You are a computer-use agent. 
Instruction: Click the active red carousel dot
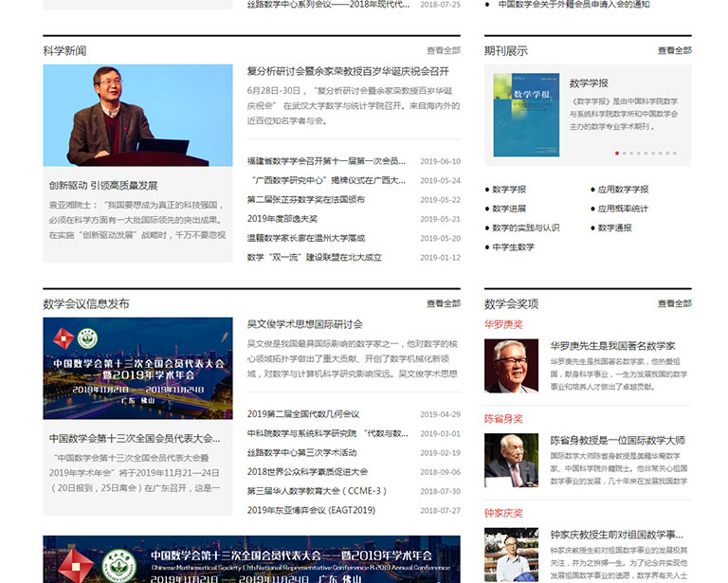tap(617, 153)
